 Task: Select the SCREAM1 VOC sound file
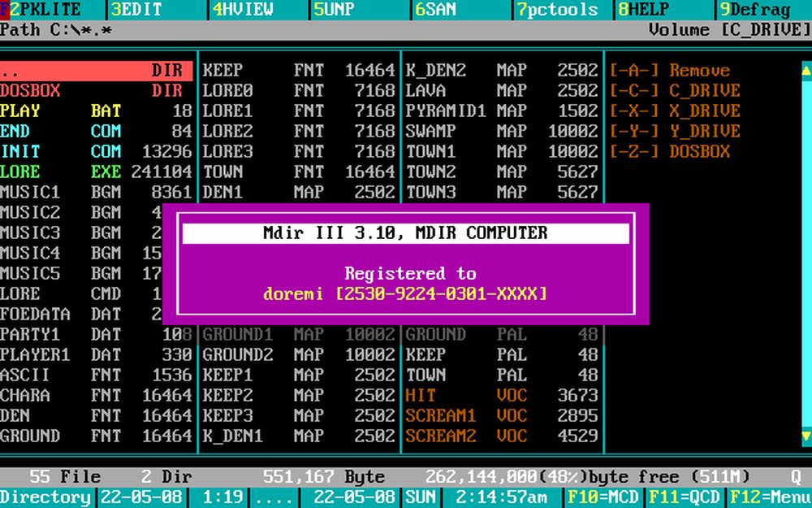[x=501, y=415]
